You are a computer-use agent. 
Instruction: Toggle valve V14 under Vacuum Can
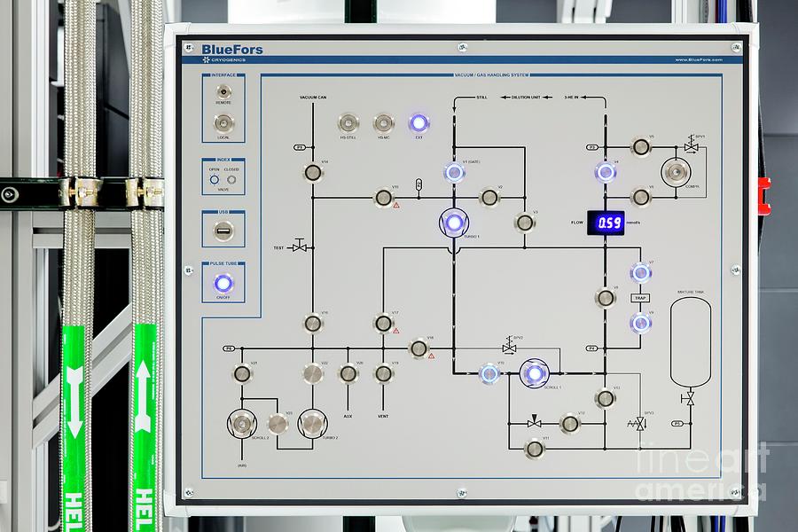(312, 172)
